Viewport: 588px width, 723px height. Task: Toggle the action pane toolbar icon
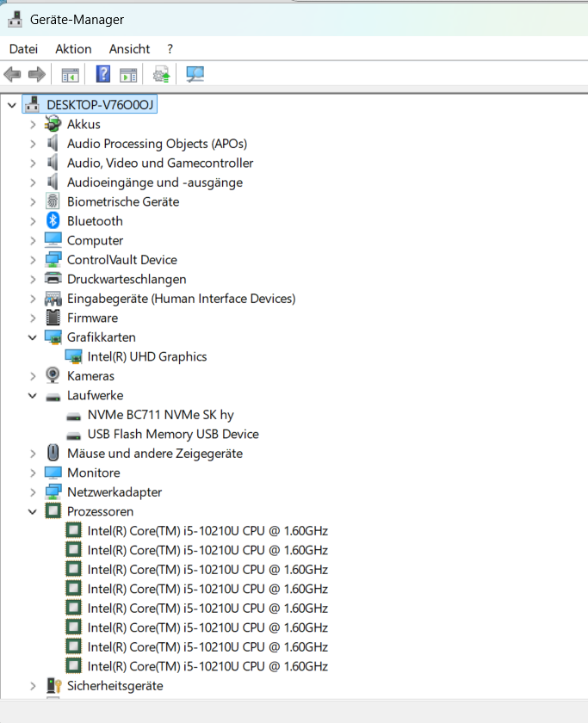[x=128, y=75]
